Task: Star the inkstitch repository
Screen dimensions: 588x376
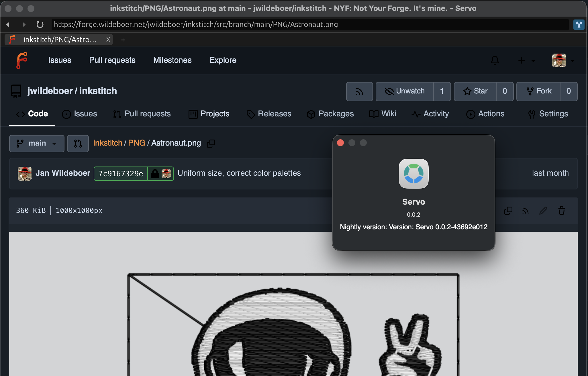Action: (x=475, y=91)
